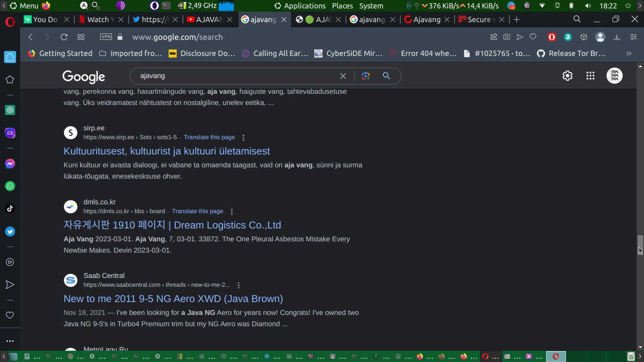Open the Disclosure Do… bookmark
The width and height of the screenshot is (644, 362).
tap(202, 53)
